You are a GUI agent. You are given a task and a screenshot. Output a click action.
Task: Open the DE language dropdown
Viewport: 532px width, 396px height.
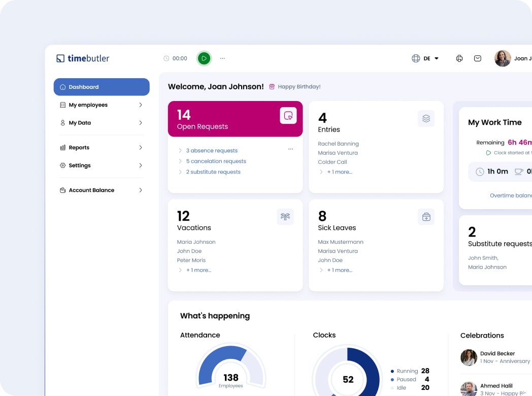point(425,58)
